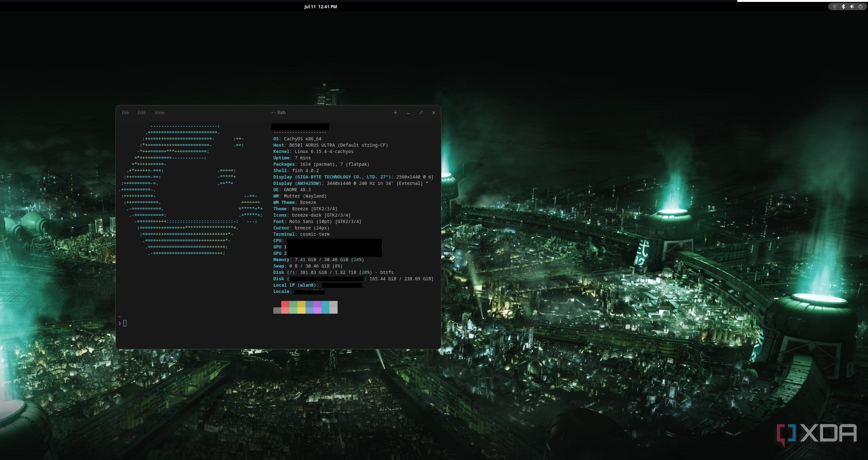
Task: Open calendar via the Jul 11 clock
Action: tap(320, 6)
